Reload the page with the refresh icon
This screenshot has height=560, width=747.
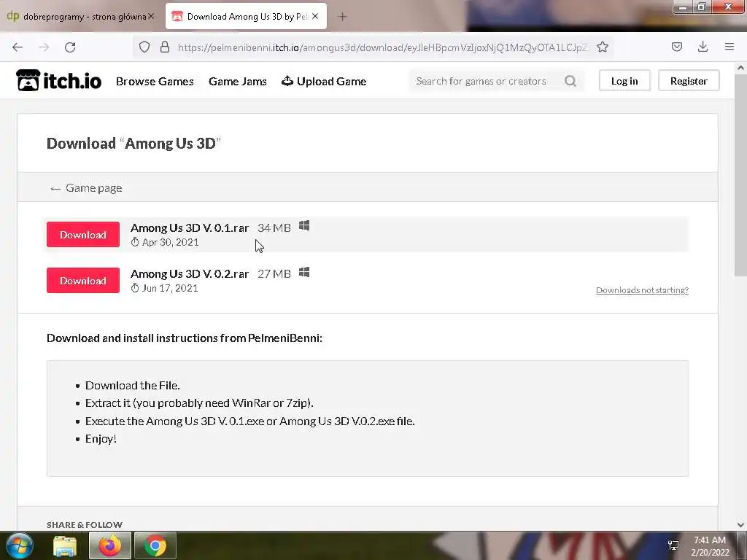[x=70, y=47]
